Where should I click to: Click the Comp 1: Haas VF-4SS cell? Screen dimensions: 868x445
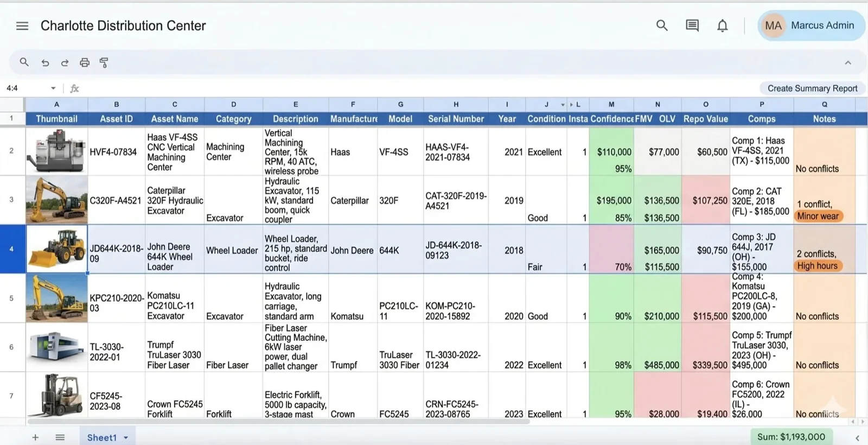click(x=762, y=151)
